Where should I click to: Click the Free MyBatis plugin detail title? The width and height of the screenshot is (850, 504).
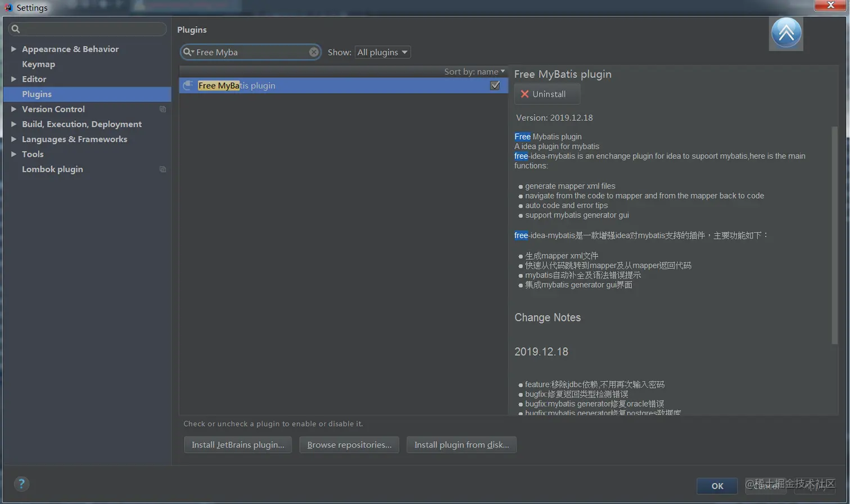563,74
